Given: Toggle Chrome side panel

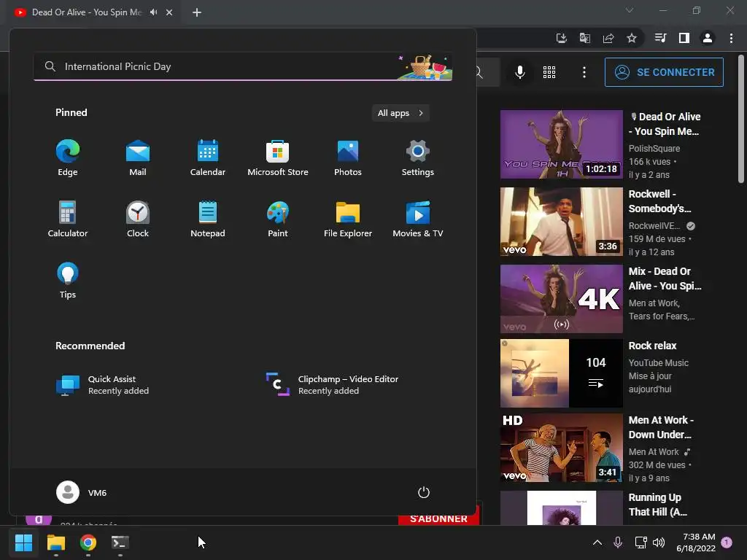Looking at the screenshot, I should click(684, 38).
